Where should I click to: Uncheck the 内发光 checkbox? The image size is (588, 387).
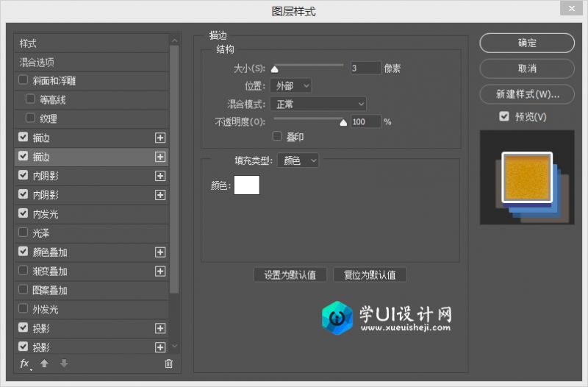[x=24, y=213]
